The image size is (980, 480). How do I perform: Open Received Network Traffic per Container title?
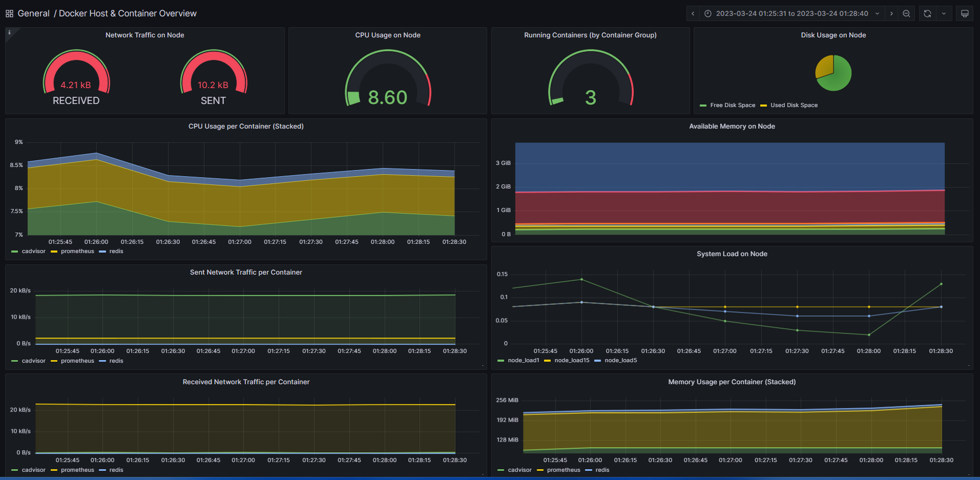(x=246, y=382)
